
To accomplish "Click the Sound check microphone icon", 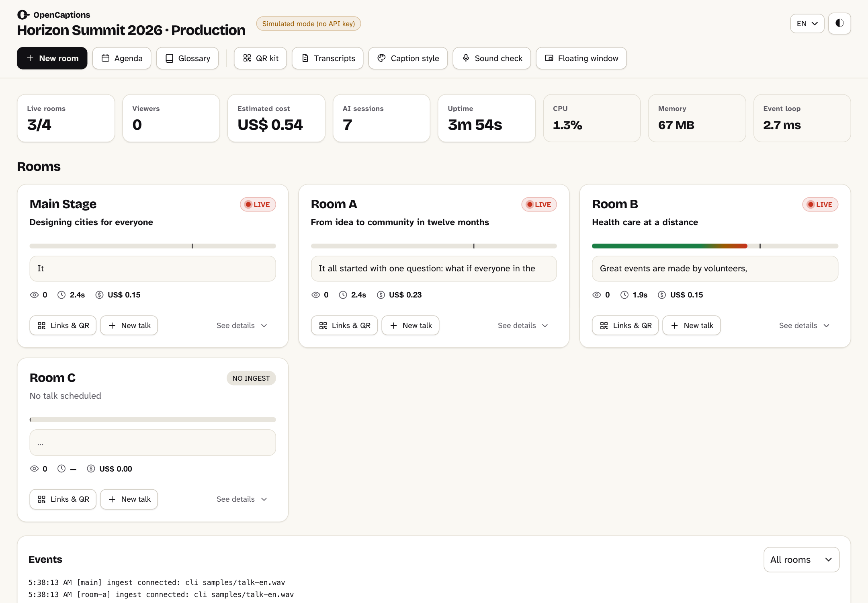I will point(466,58).
